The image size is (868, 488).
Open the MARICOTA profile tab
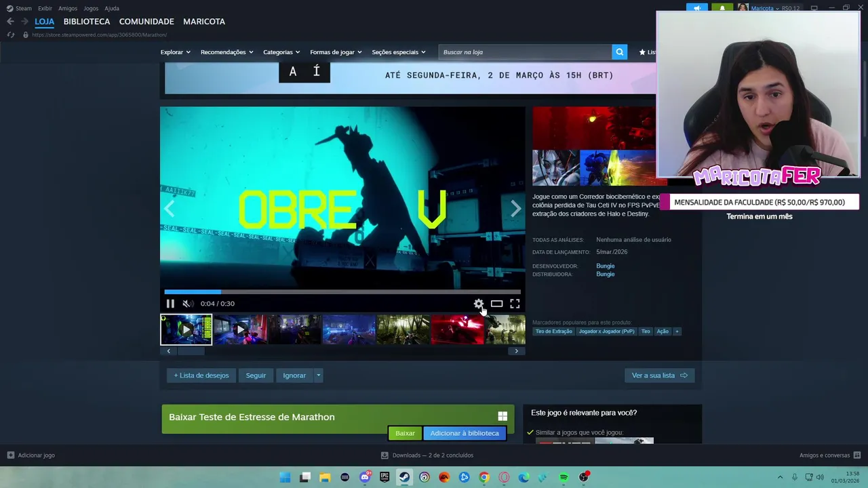pyautogui.click(x=204, y=22)
